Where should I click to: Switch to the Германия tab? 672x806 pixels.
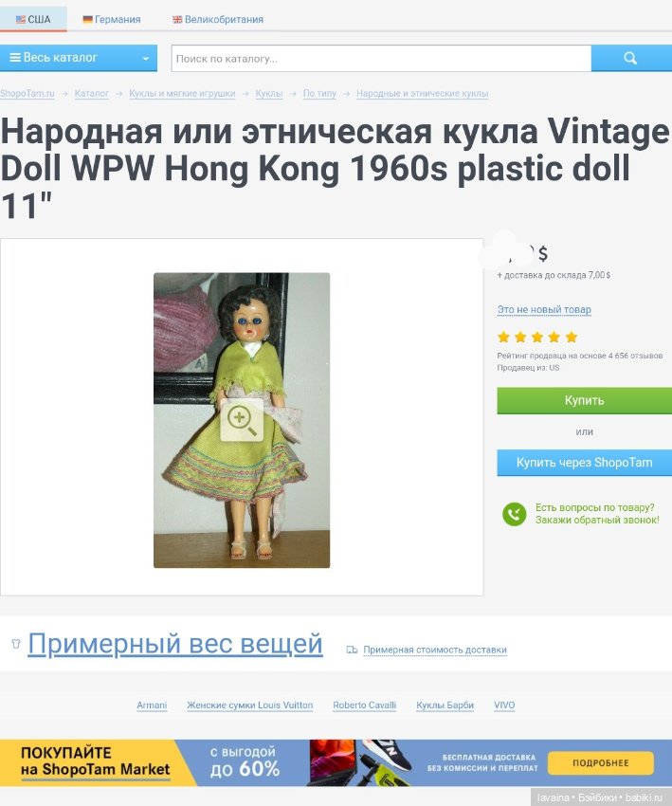[x=112, y=20]
